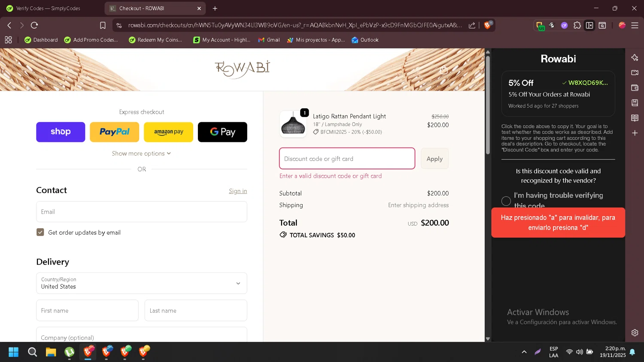Image resolution: width=644 pixels, height=362 pixels.
Task: Click the Sign in link
Action: (238, 191)
